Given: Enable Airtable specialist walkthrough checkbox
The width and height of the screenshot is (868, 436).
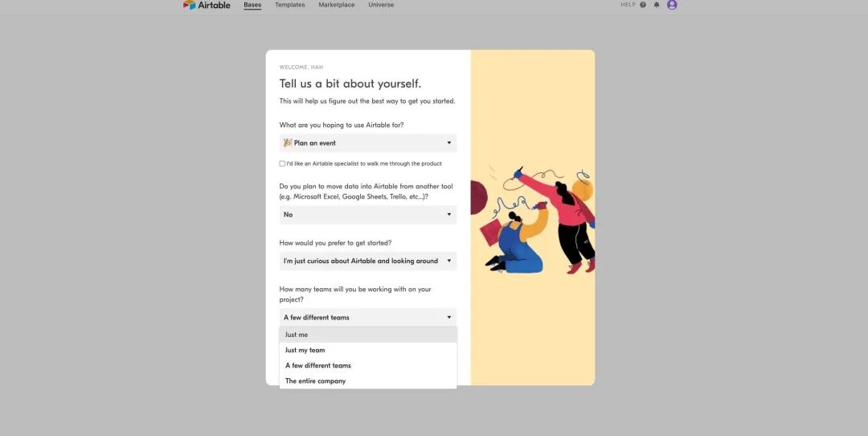Looking at the screenshot, I should 282,163.
